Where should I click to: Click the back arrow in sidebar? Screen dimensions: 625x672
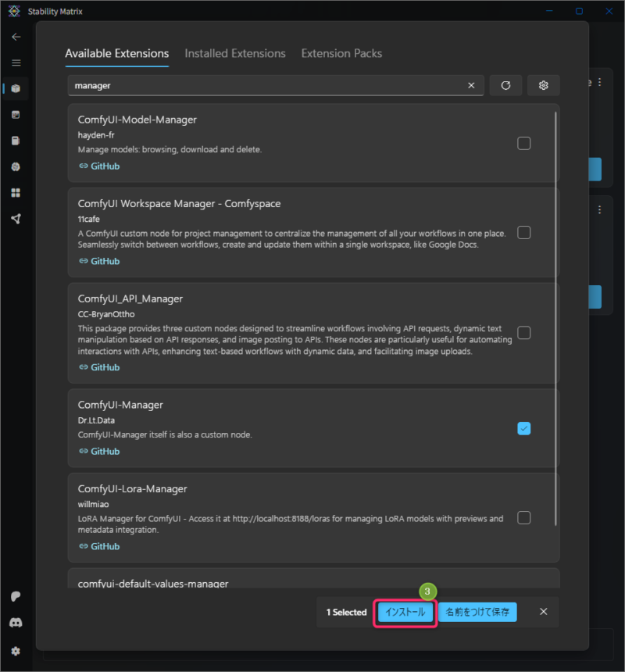click(16, 37)
